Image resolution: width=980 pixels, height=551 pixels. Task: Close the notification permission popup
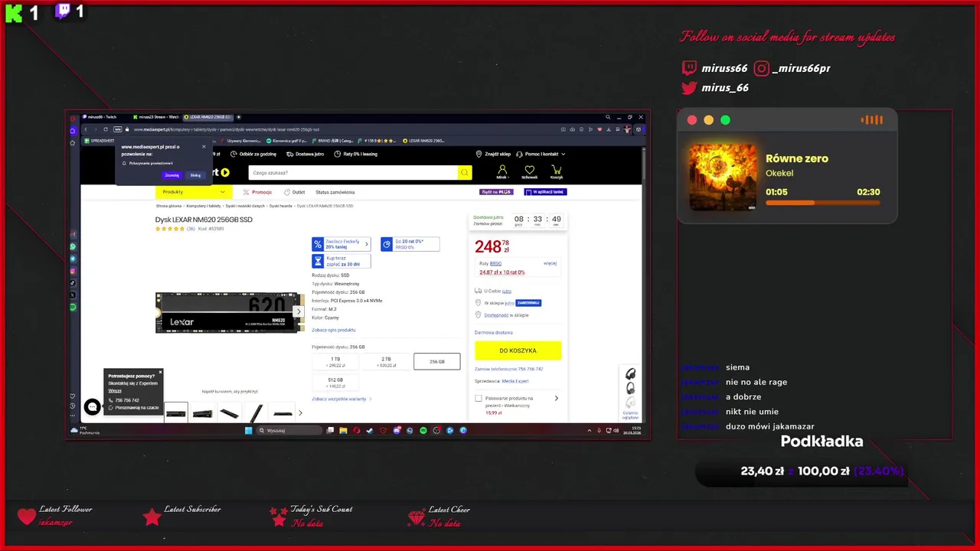(204, 146)
